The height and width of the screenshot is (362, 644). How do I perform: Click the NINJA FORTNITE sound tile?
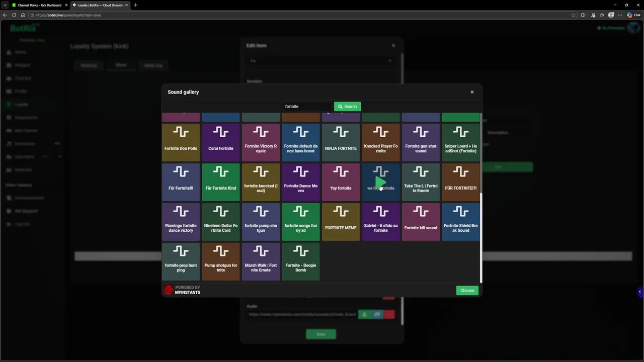341,142
